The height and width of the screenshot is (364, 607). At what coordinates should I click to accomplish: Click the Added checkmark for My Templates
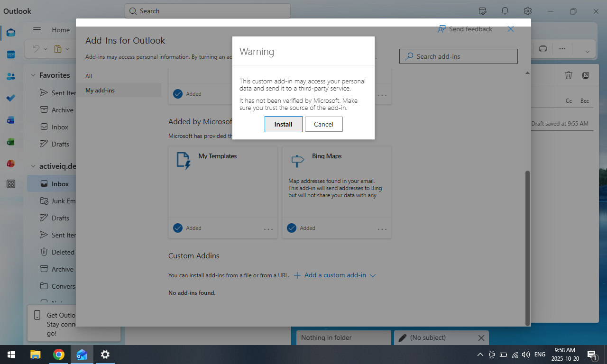point(178,228)
